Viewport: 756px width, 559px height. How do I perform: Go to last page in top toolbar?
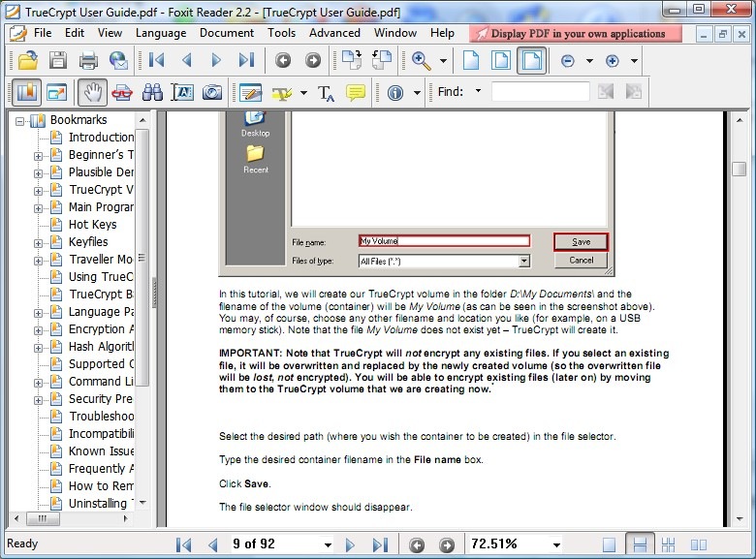tap(246, 60)
